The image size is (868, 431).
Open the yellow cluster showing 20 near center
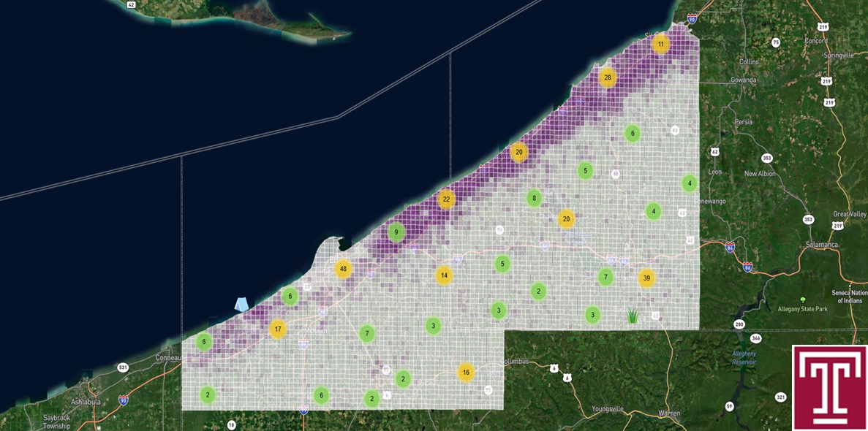click(x=567, y=218)
